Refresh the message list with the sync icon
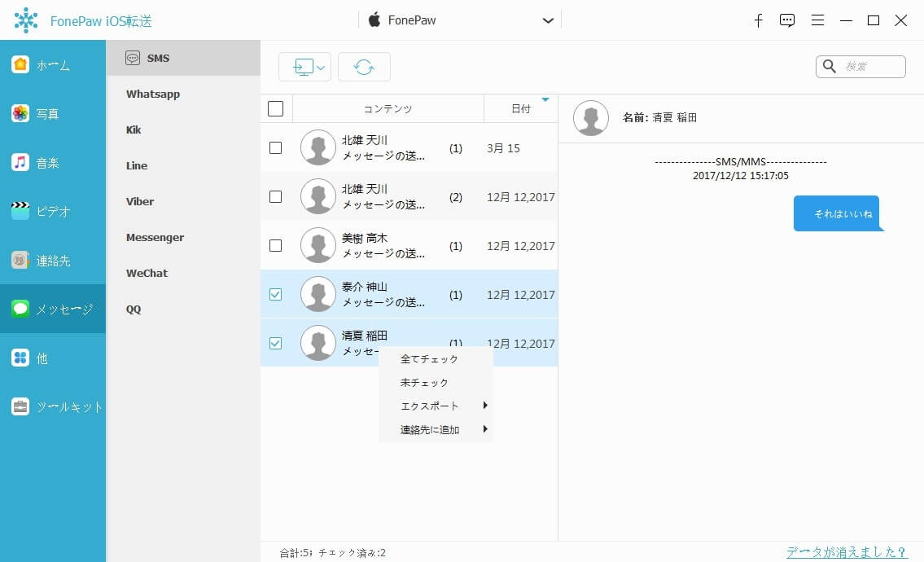The image size is (924, 562). [364, 66]
